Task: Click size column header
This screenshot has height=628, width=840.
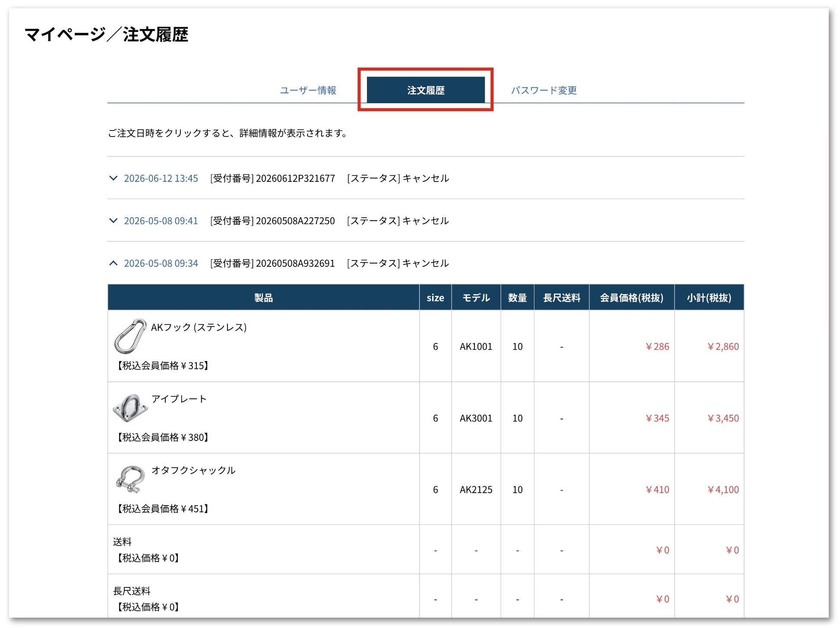Action: point(436,298)
